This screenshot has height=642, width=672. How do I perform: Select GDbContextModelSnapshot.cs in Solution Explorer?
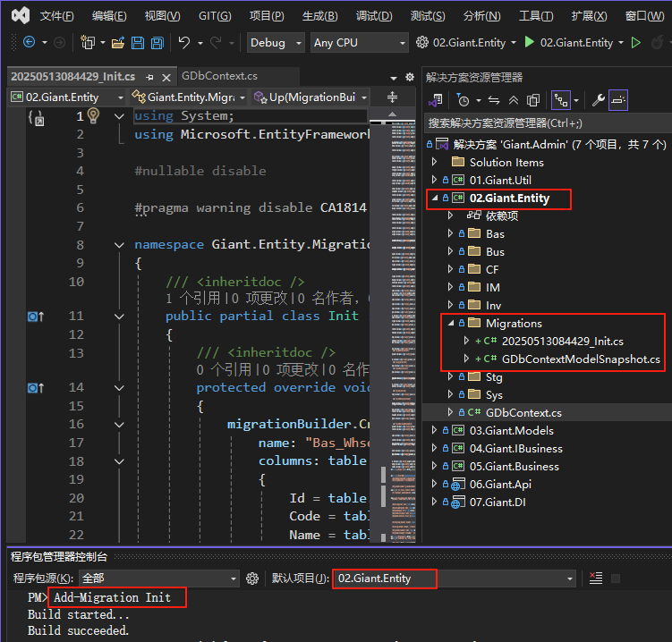pyautogui.click(x=581, y=359)
